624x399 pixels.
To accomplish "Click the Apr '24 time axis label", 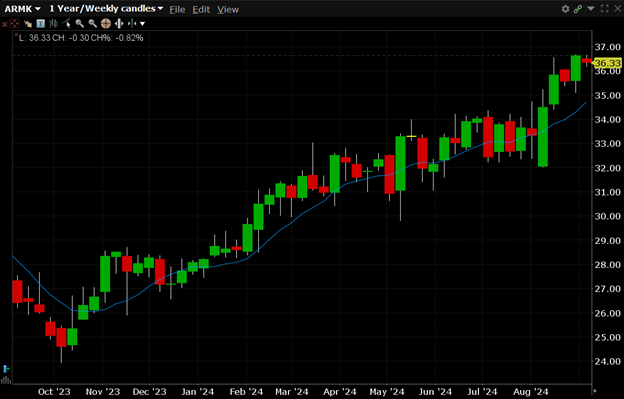I will coord(340,392).
